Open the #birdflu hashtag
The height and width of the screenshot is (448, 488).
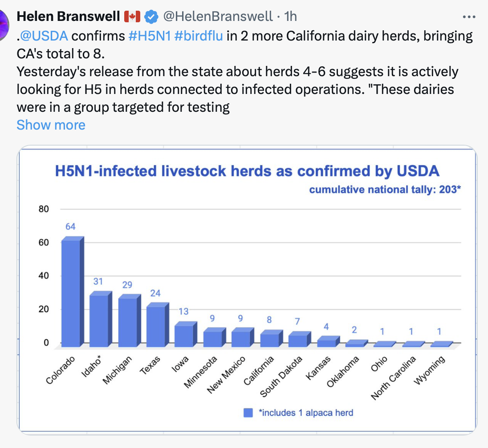click(199, 36)
